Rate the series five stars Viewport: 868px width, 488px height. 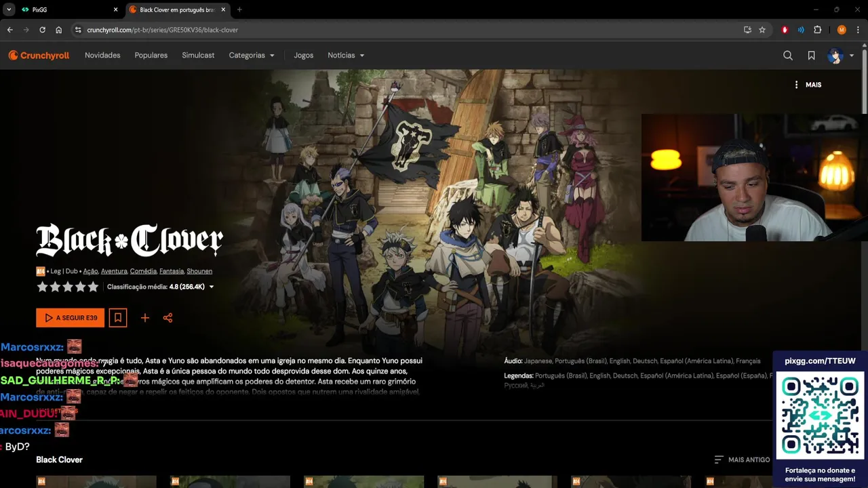click(x=93, y=287)
